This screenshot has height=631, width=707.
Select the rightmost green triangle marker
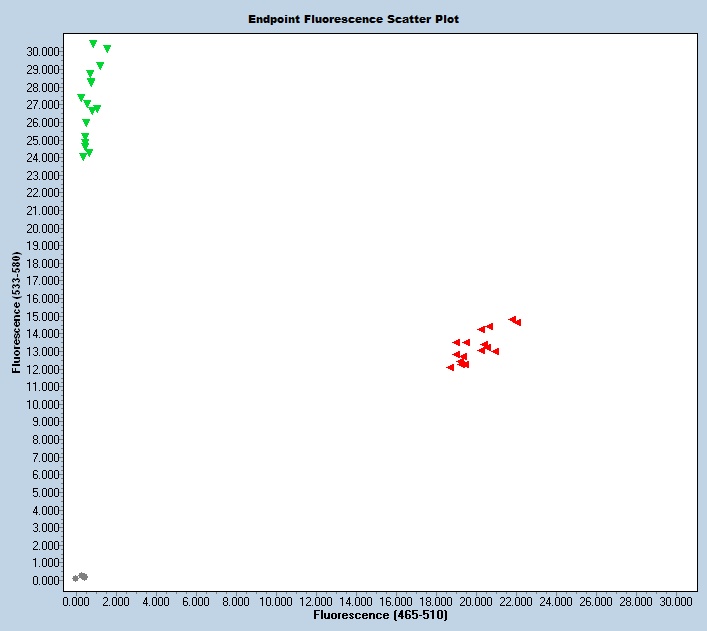[x=107, y=49]
